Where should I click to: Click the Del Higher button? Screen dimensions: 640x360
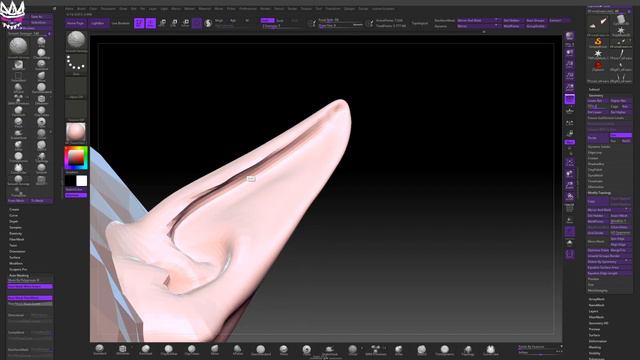click(621, 112)
